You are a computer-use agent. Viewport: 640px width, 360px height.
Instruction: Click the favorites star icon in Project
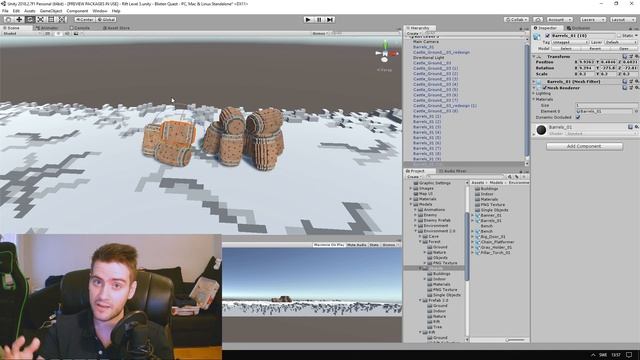pos(523,177)
